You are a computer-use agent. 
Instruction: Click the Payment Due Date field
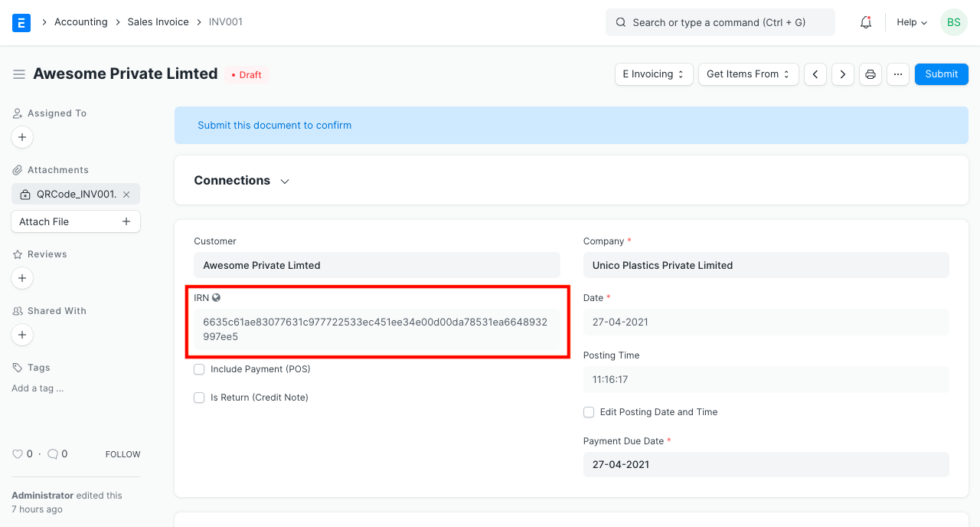coord(766,464)
